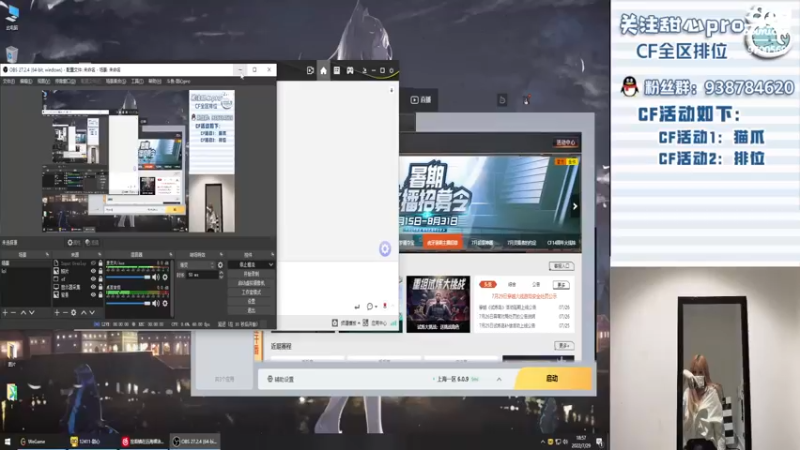Mute the second audio mixer channel speaker
This screenshot has height=450, width=800.
tap(156, 303)
